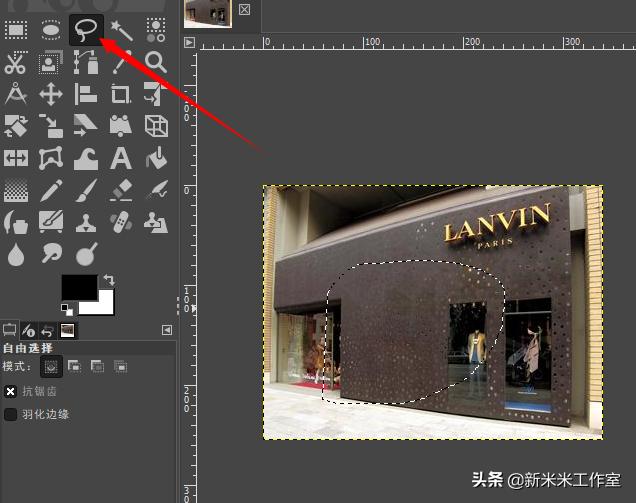This screenshot has width=636, height=503.
Task: Toggle the 抗锯齿 antialiasing checkbox
Action: [x=10, y=391]
